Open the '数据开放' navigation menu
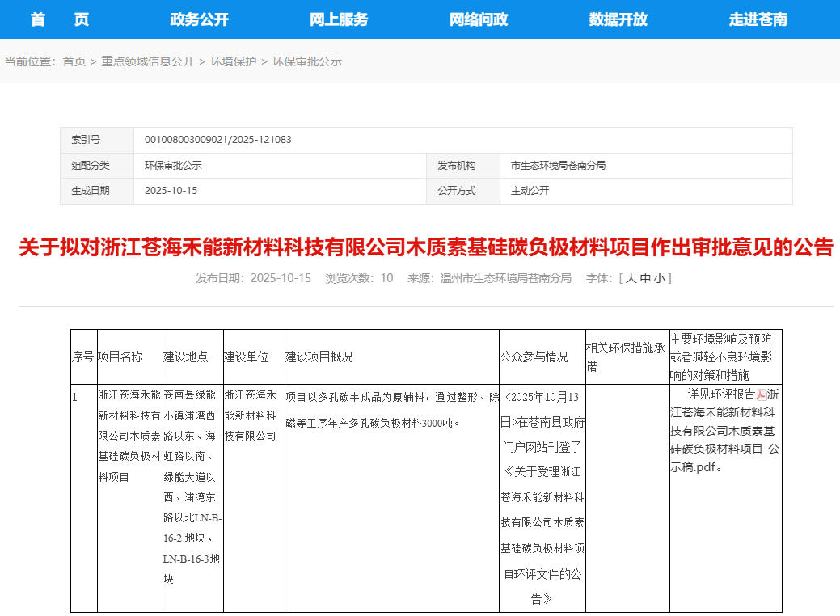Image resolution: width=840 pixels, height=616 pixels. 618,19
